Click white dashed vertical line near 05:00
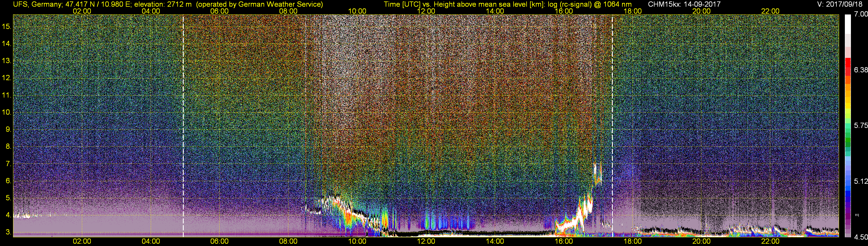The image size is (868, 246). [183, 126]
